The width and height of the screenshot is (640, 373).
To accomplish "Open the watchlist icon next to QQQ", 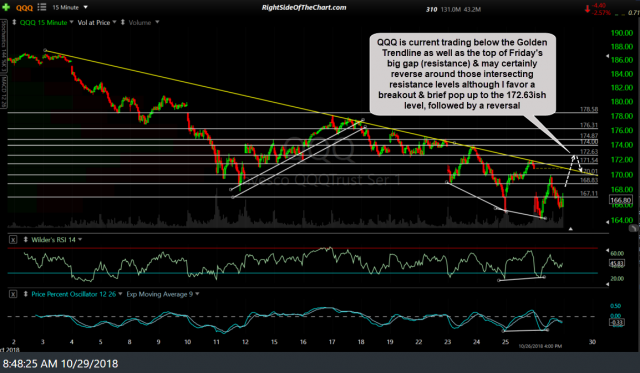I will [x=42, y=7].
